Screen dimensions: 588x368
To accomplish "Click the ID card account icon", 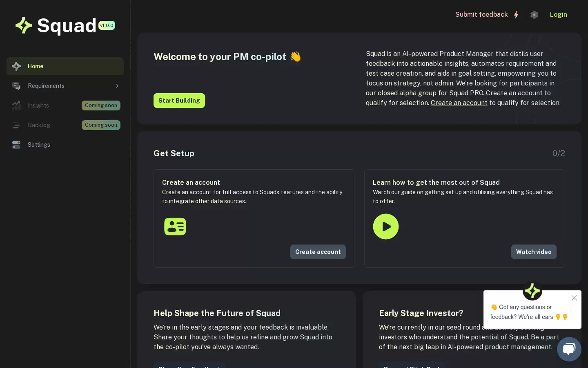I will [175, 227].
